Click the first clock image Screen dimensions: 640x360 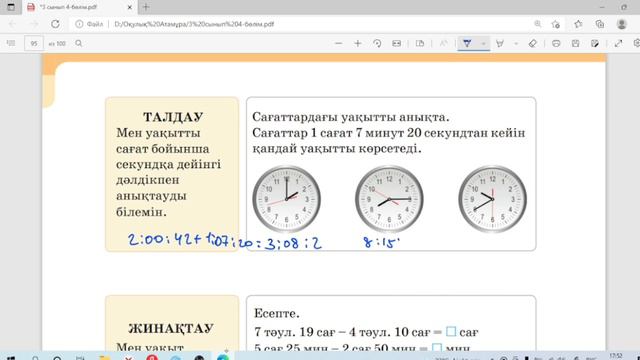287,199
